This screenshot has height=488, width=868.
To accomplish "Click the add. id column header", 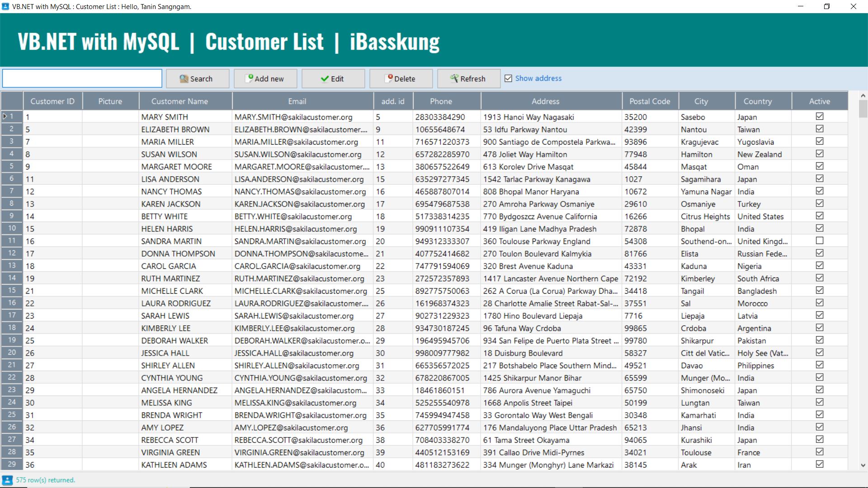I will [393, 101].
